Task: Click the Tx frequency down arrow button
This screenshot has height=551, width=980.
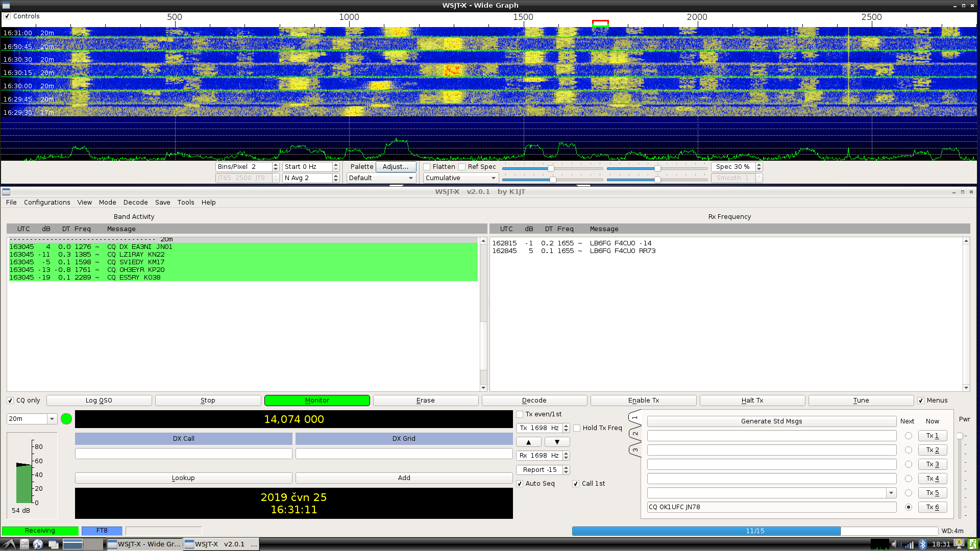Action: click(557, 442)
